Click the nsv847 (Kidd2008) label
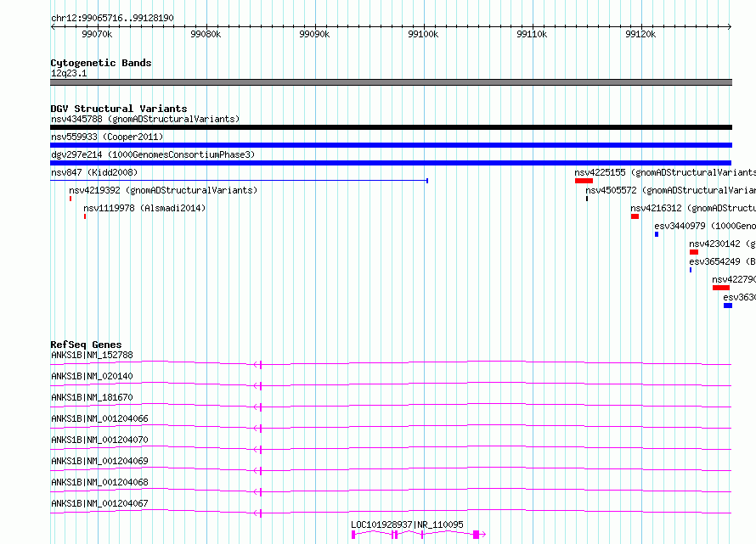This screenshot has height=544, width=756. 94,172
